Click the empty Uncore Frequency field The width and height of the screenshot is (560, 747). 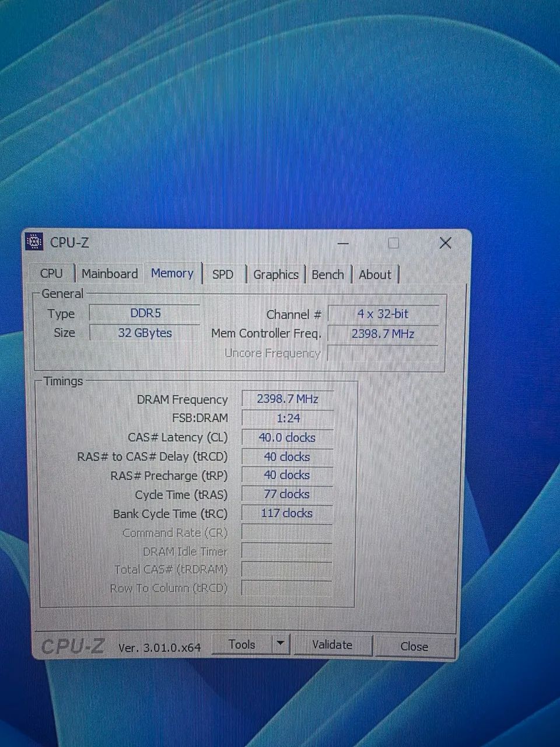click(x=383, y=353)
